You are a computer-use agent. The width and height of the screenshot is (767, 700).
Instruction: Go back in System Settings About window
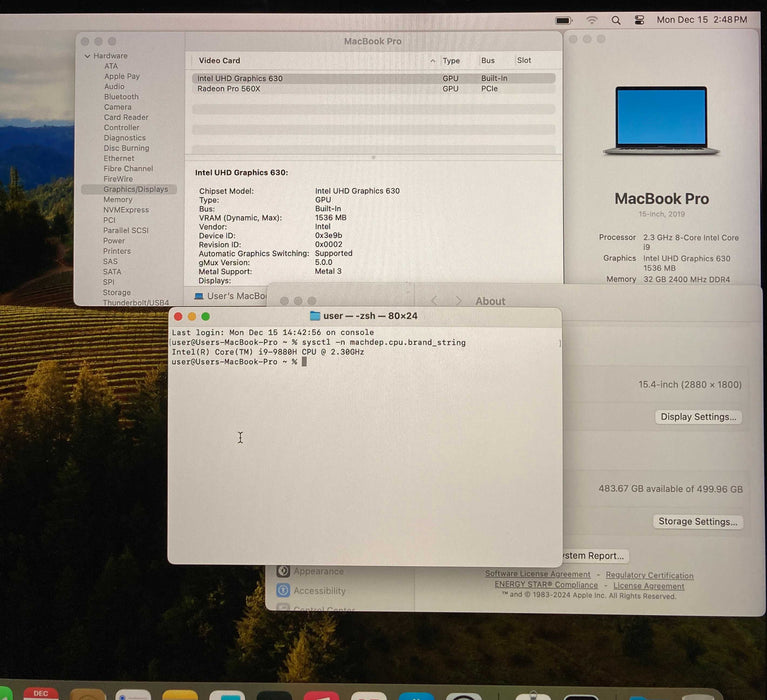click(x=434, y=301)
